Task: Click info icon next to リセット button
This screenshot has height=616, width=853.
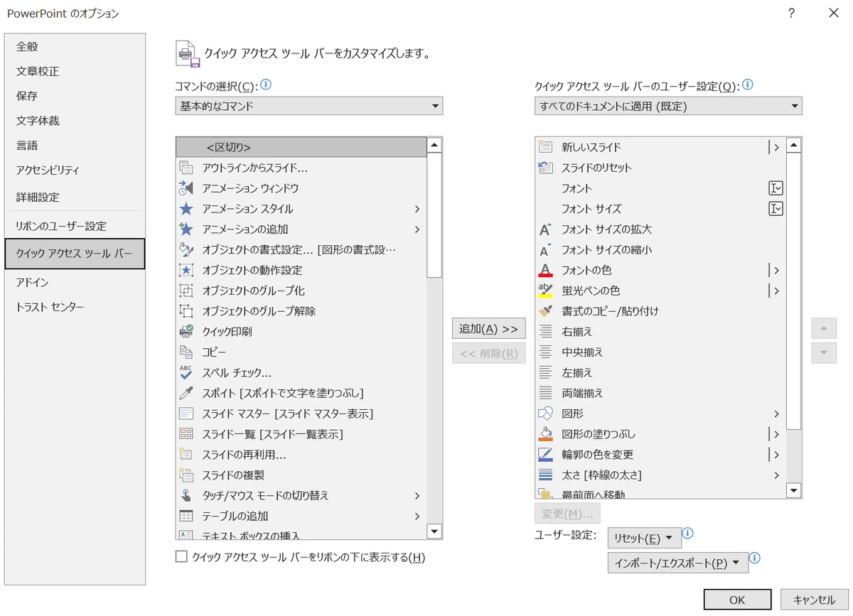Action: (x=687, y=533)
